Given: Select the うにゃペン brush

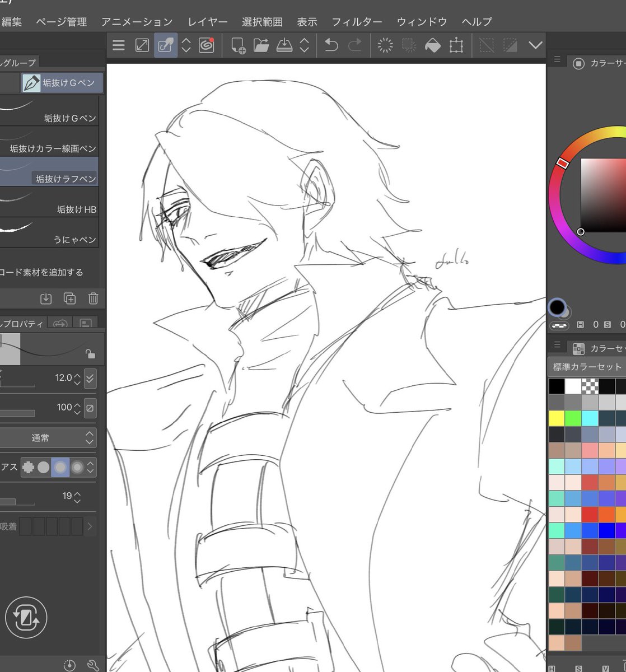Looking at the screenshot, I should 49,232.
